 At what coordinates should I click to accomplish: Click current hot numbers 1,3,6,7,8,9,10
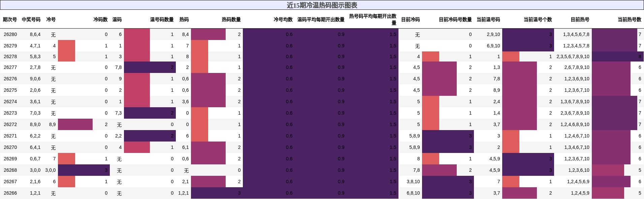pos(575,102)
